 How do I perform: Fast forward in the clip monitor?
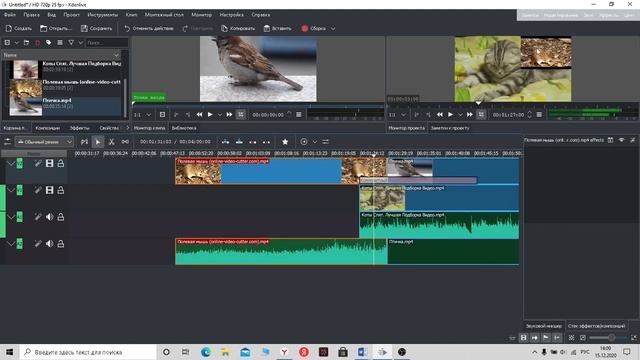[229, 115]
